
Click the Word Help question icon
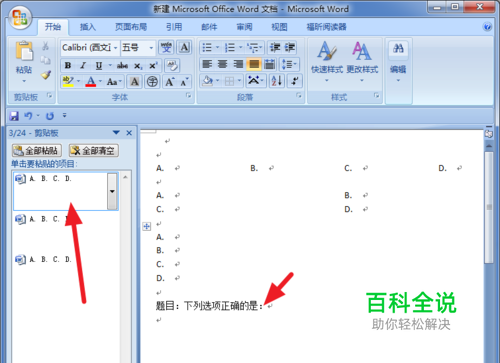[487, 27]
